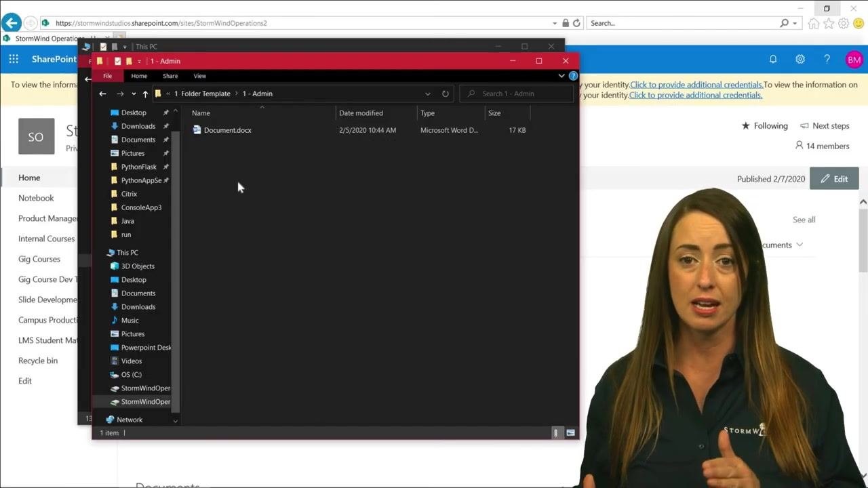Screen dimensions: 868x488
Task: Refresh the browser page
Action: 576,23
